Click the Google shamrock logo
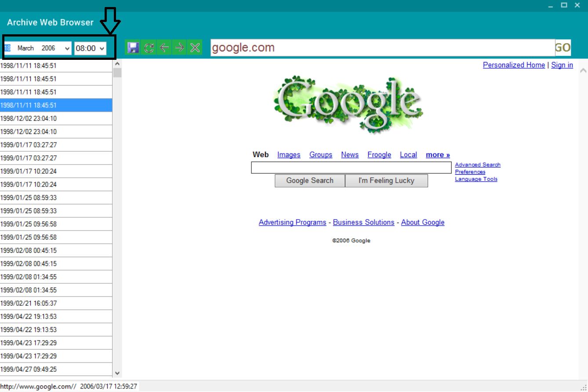 (x=348, y=105)
